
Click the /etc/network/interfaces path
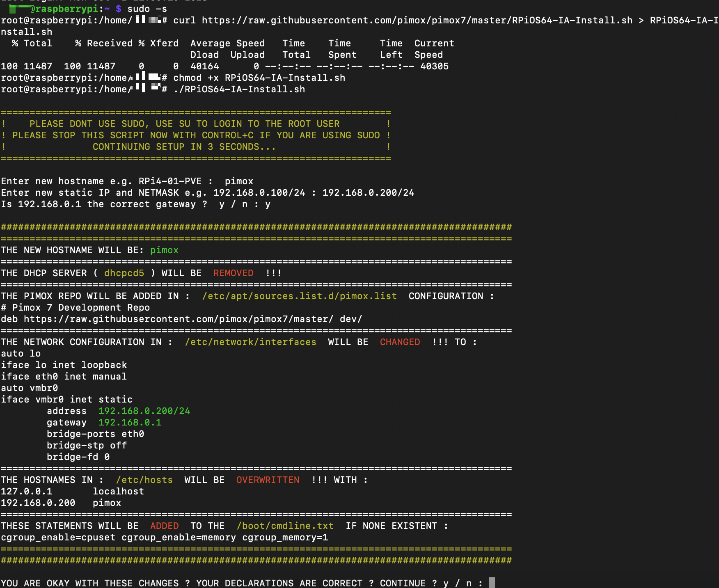tap(250, 342)
